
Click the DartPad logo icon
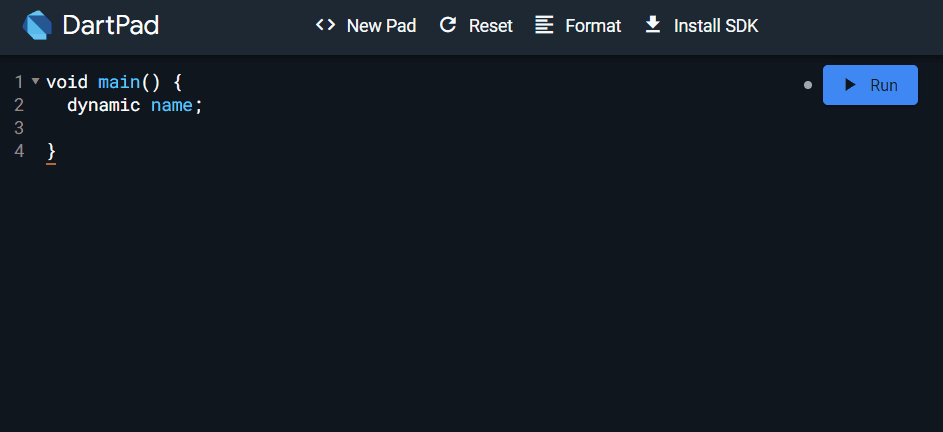[x=37, y=26]
